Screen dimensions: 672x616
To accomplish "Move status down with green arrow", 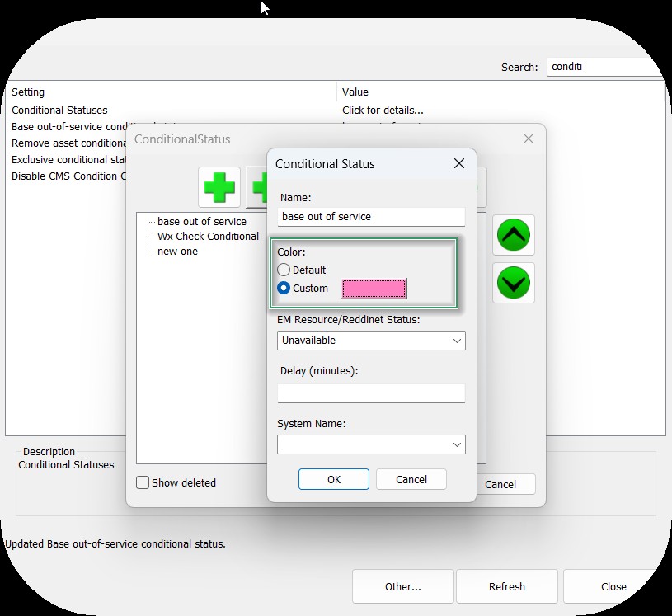I will (514, 283).
